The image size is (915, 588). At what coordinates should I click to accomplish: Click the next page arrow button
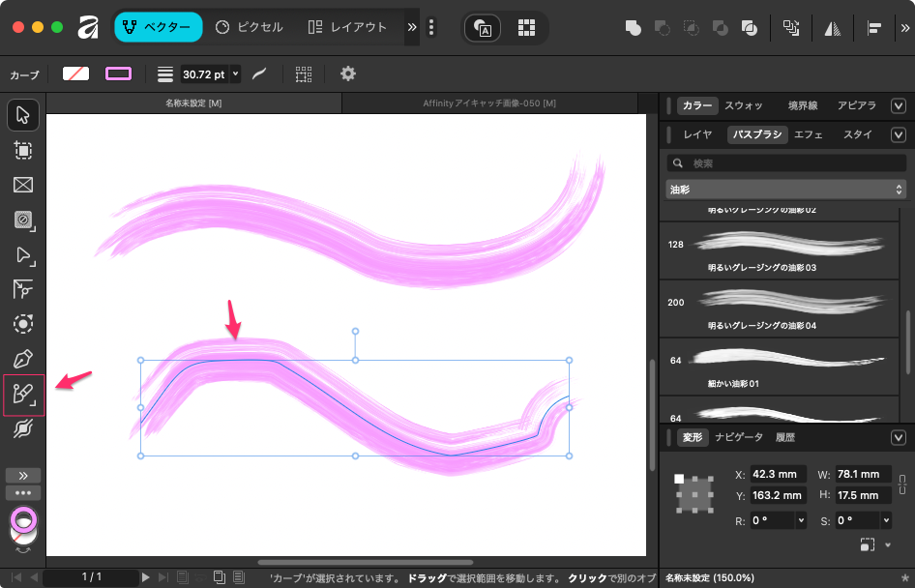point(146,577)
